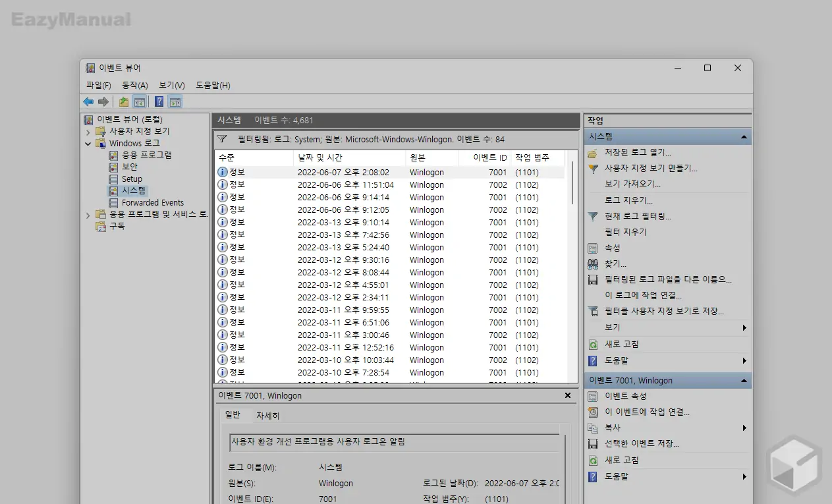This screenshot has height=504, width=832.
Task: Click the blue Help toolbar icon
Action: tap(159, 101)
